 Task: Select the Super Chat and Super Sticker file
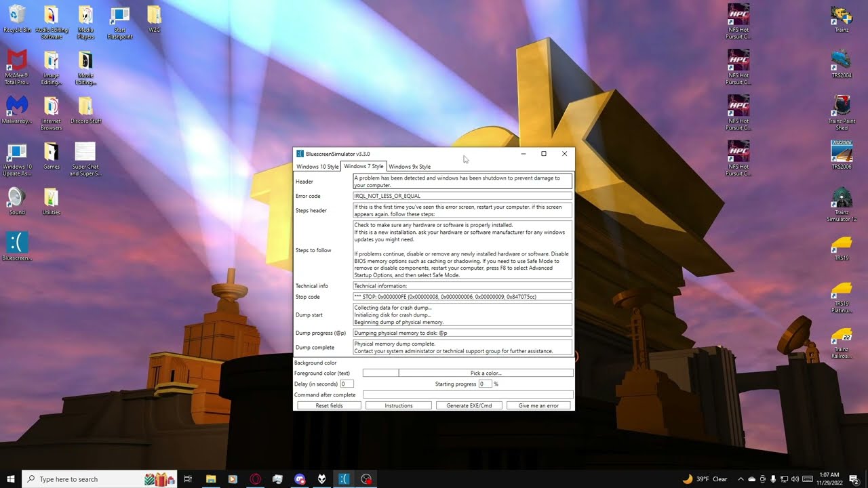pos(85,159)
